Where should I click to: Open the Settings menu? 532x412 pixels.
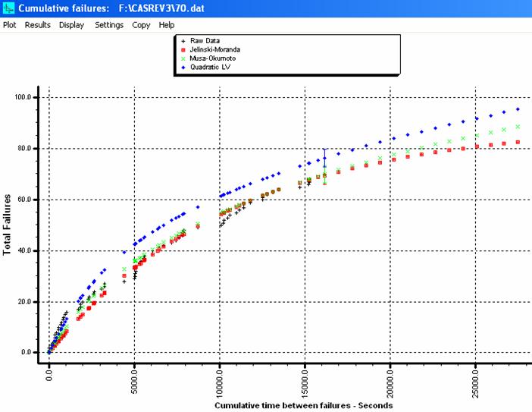(109, 25)
